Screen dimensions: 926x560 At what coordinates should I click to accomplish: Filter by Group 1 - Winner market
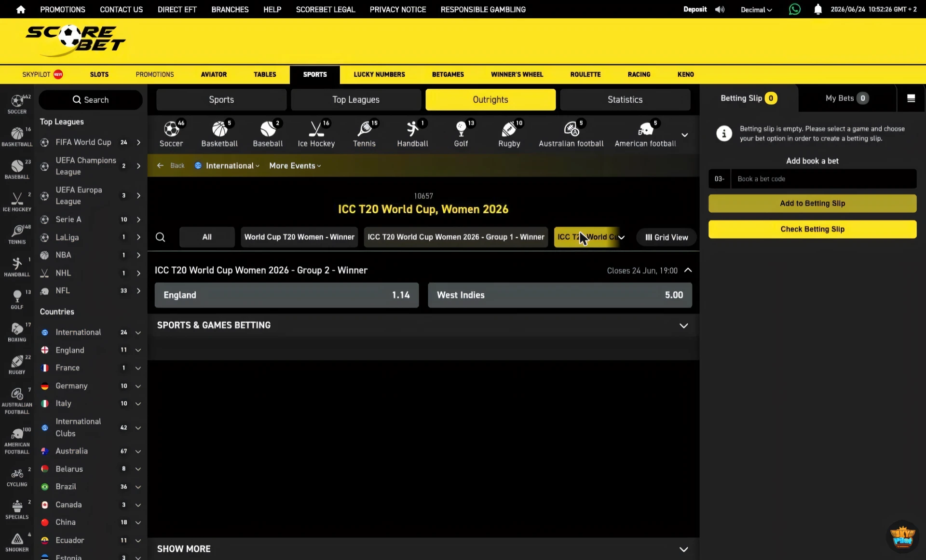(x=456, y=237)
